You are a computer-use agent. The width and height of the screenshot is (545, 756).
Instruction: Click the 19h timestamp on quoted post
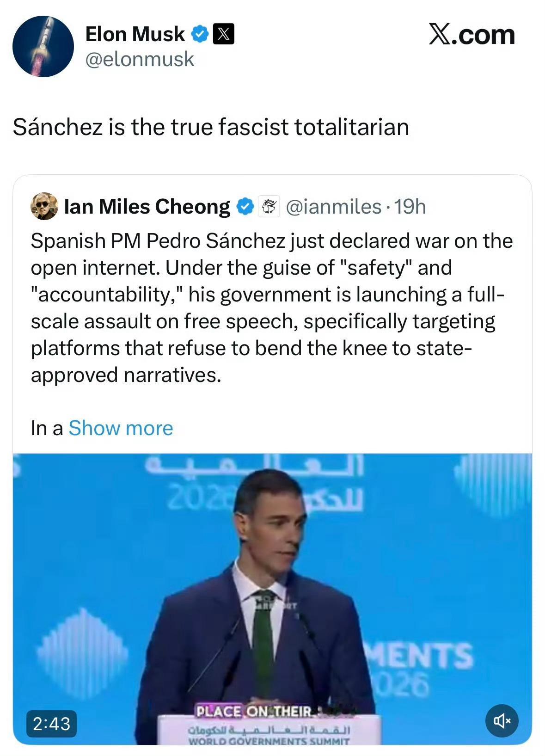(410, 207)
